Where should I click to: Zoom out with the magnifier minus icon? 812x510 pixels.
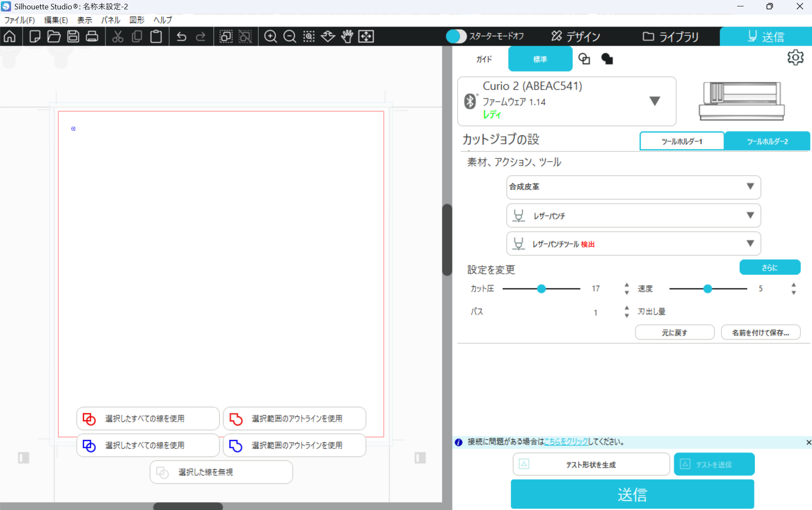pos(290,37)
